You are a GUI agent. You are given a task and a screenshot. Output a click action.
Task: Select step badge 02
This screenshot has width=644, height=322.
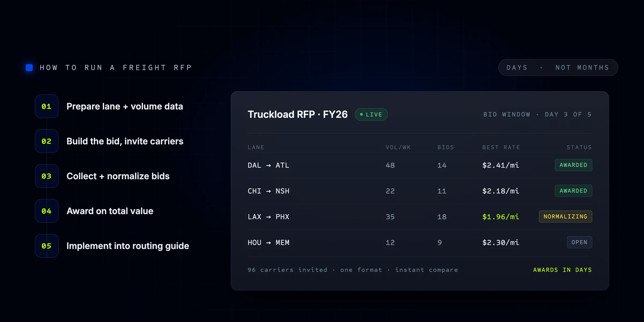47,141
